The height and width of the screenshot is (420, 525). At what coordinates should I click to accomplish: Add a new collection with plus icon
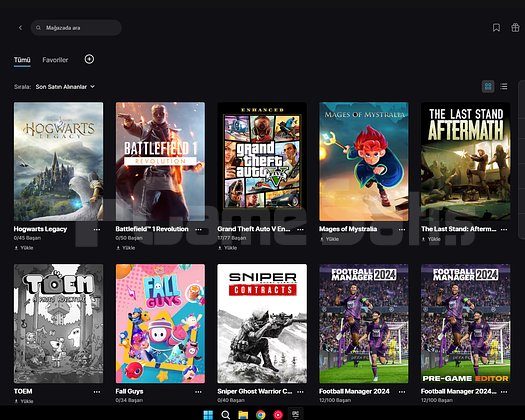point(89,59)
